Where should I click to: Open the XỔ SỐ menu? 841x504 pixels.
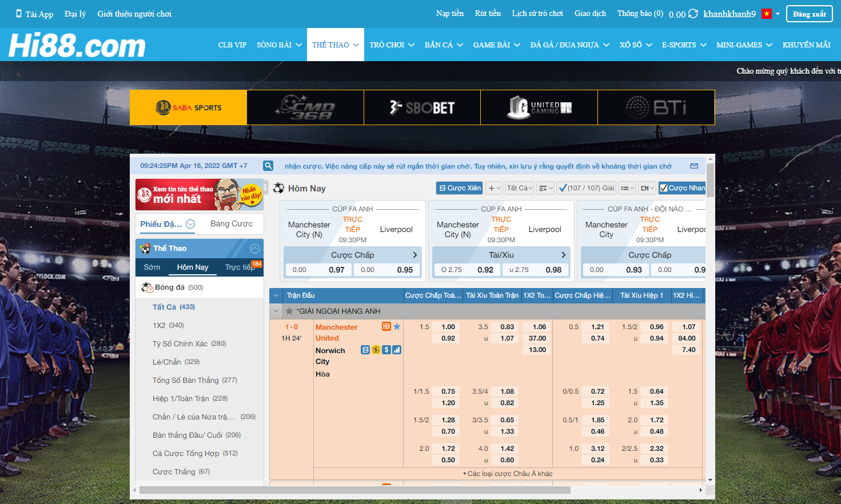coord(636,45)
